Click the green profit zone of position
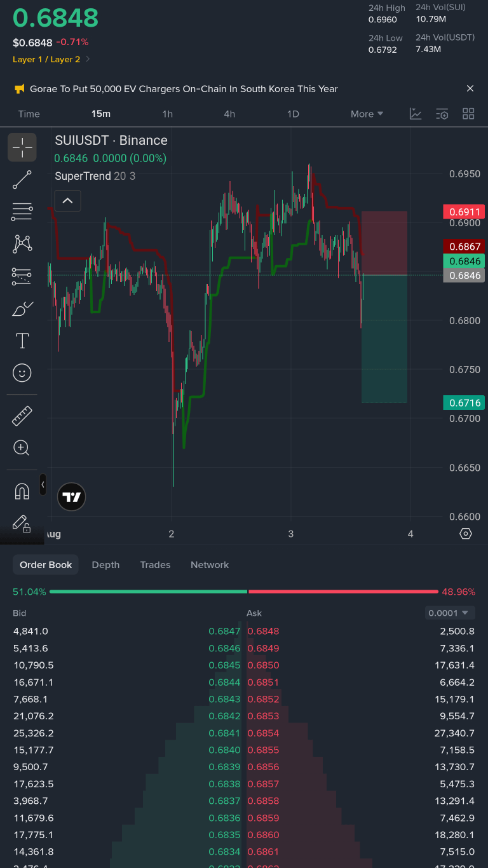 [384, 339]
